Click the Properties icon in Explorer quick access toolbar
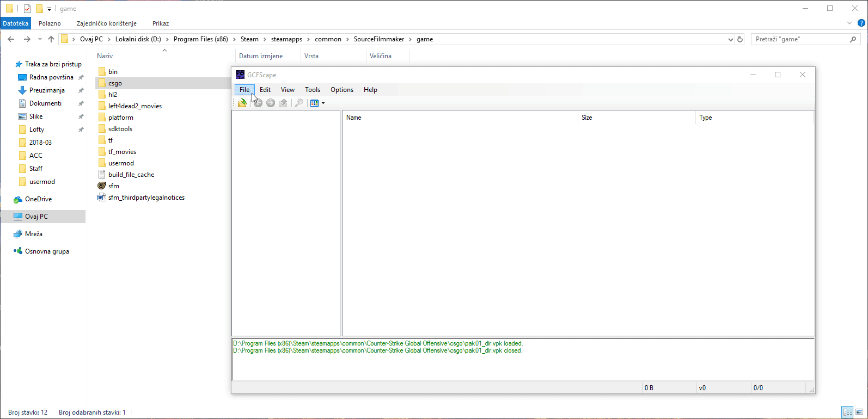The height and width of the screenshot is (419, 868). coord(27,9)
